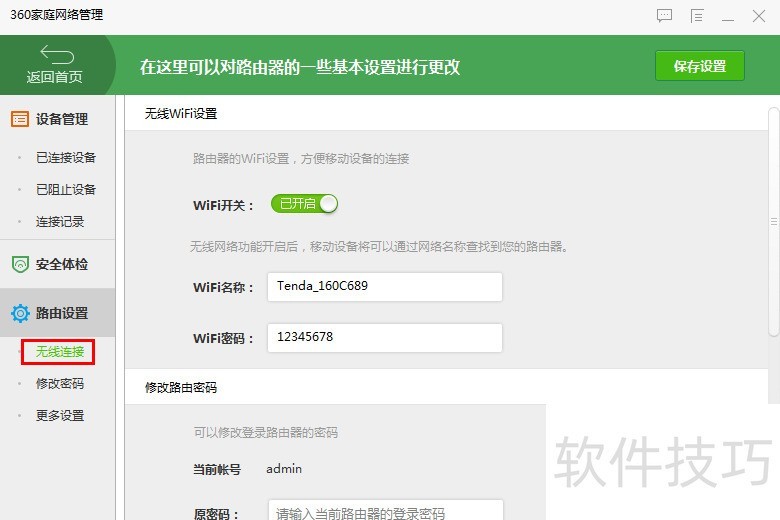
Task: Turn off the WiFi开关 toggle
Action: click(x=305, y=204)
